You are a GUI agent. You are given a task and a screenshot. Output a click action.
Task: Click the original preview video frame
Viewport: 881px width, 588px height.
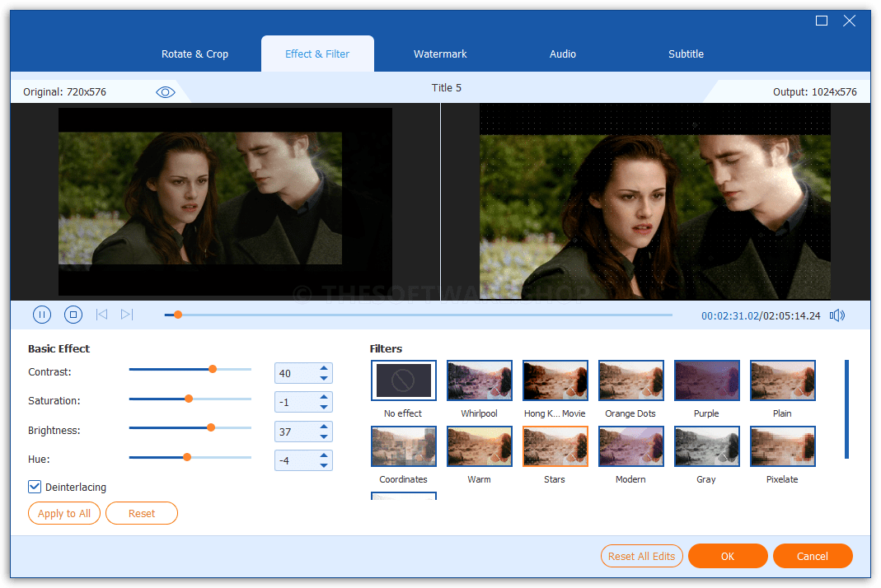[x=225, y=202]
